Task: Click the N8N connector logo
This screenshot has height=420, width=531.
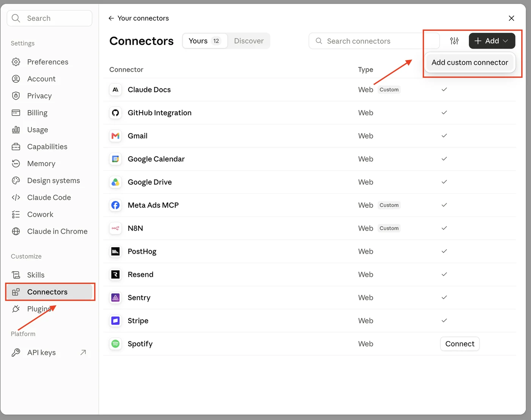Action: [116, 228]
